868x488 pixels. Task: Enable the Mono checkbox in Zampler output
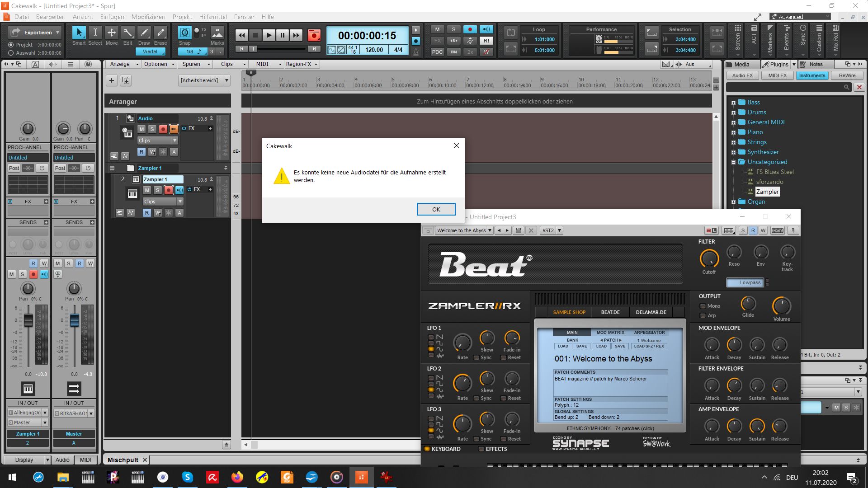pyautogui.click(x=703, y=306)
